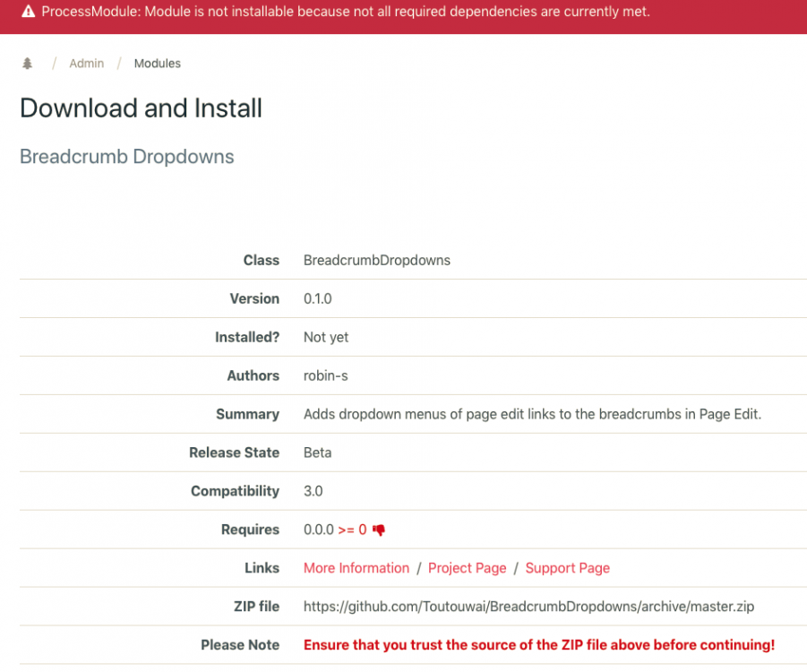
Task: Click the version number 0.1.0
Action: click(317, 299)
